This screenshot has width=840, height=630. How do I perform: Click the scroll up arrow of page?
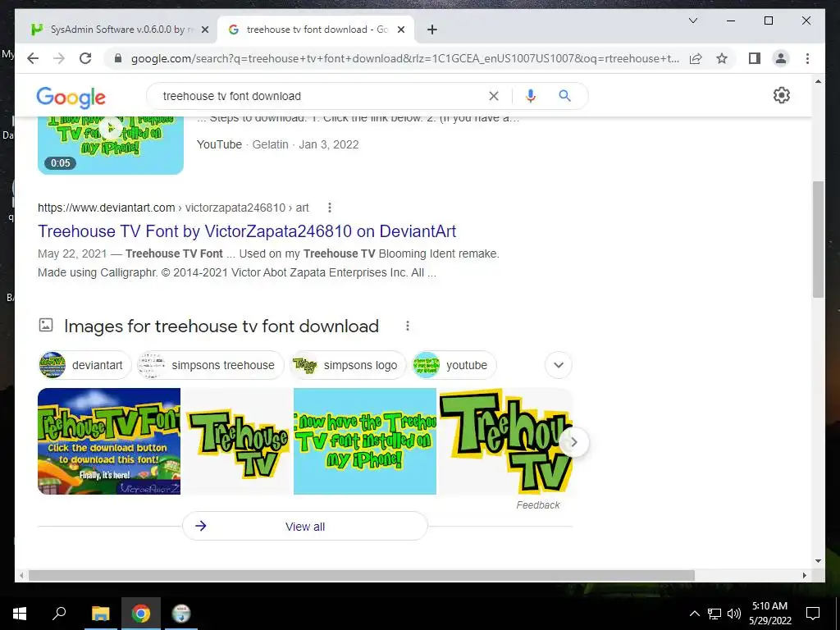[818, 81]
